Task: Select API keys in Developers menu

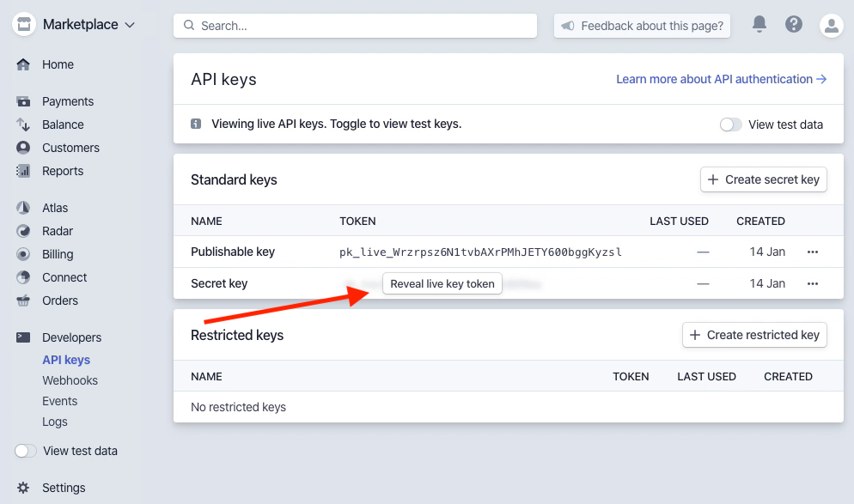Action: point(66,360)
